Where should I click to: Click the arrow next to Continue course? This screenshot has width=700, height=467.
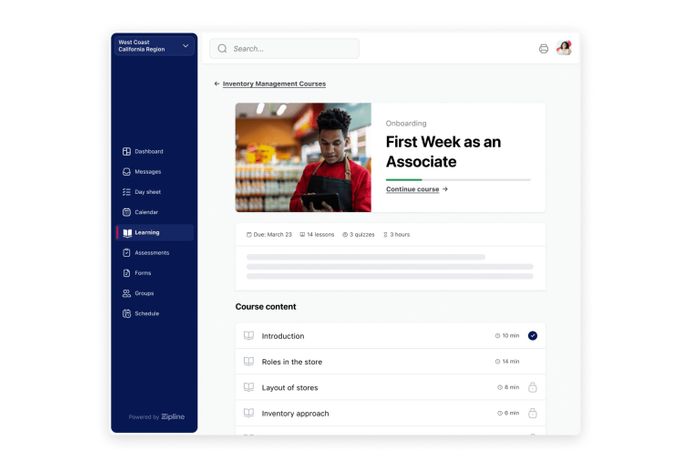point(445,189)
